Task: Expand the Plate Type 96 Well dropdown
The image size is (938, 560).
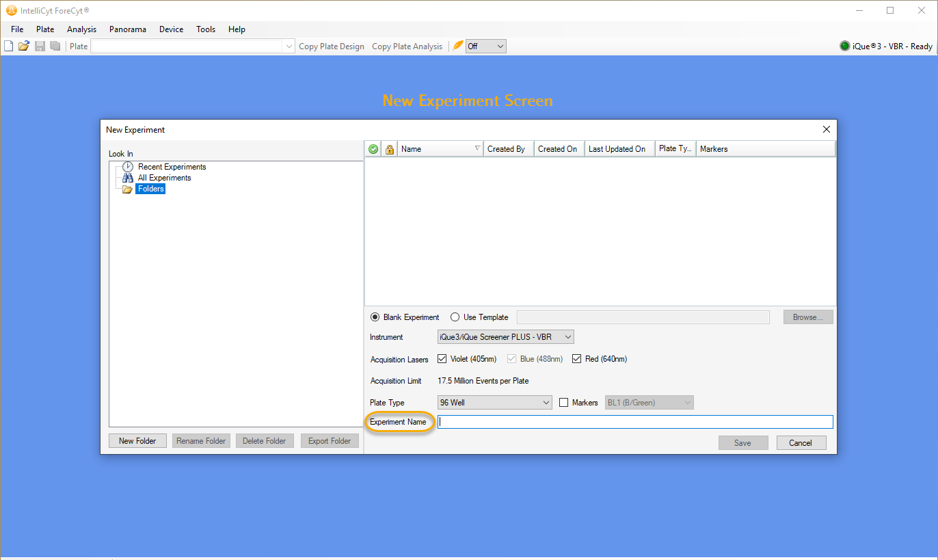Action: pyautogui.click(x=494, y=403)
